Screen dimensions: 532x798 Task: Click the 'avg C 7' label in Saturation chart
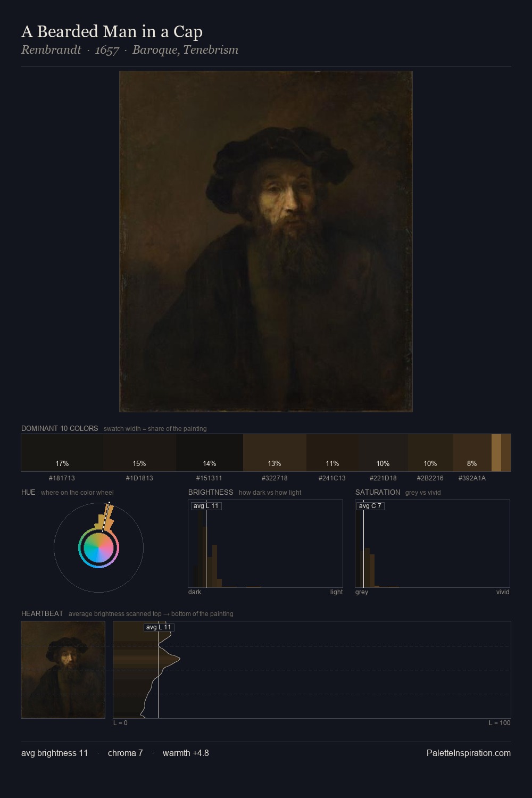coord(370,506)
